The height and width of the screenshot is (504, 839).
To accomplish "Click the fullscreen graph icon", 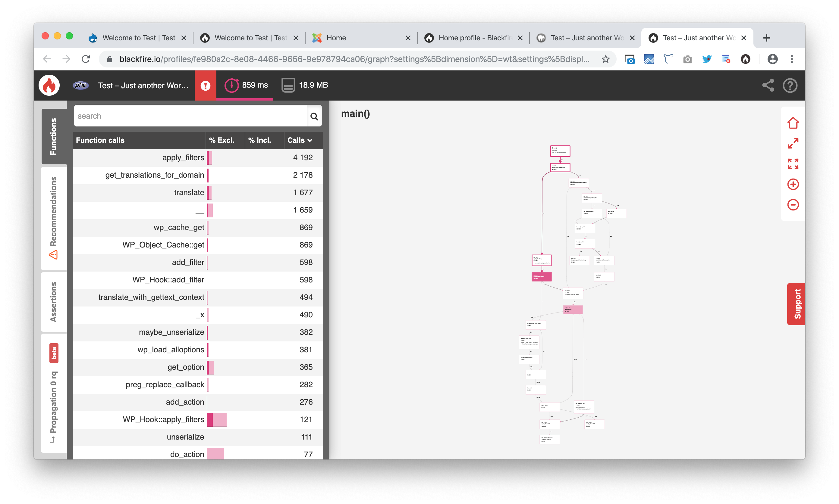I will (x=793, y=164).
